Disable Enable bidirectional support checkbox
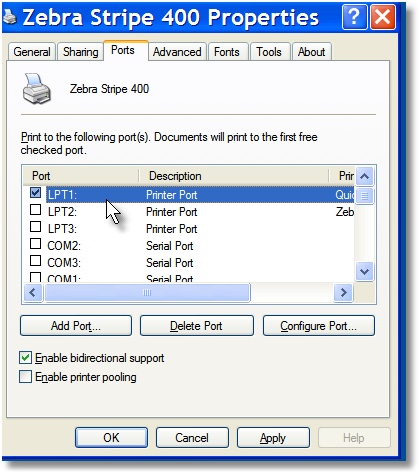Image resolution: width=420 pixels, height=475 pixels. tap(26, 358)
